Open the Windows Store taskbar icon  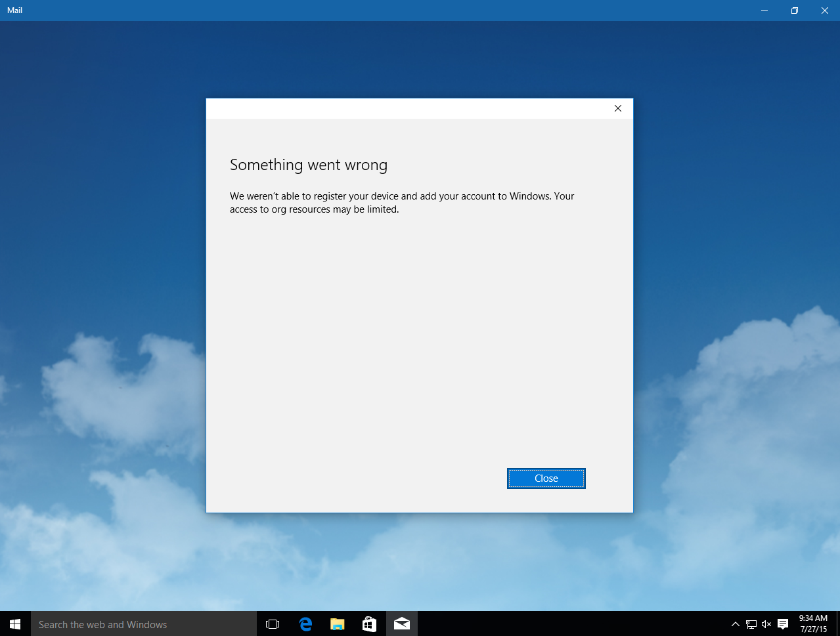pos(370,624)
